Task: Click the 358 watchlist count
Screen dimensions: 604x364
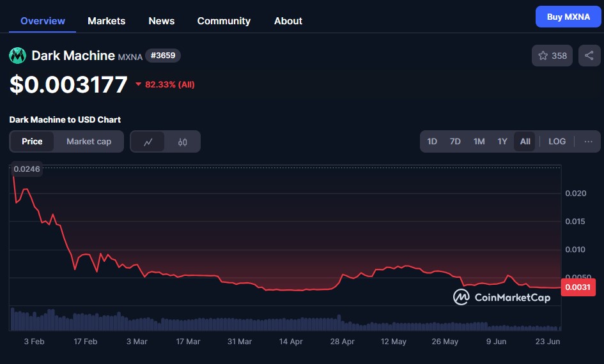Action: click(x=559, y=56)
